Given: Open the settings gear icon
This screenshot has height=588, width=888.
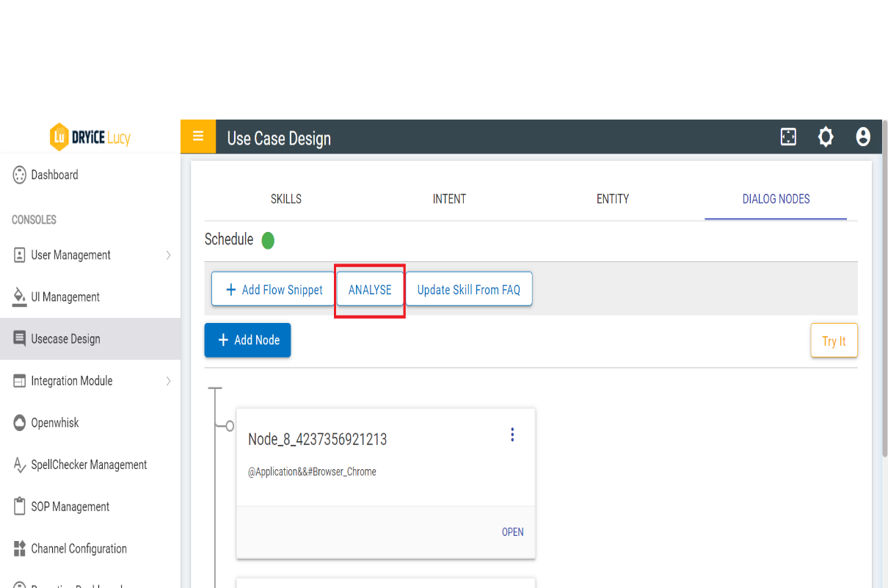Looking at the screenshot, I should [826, 137].
